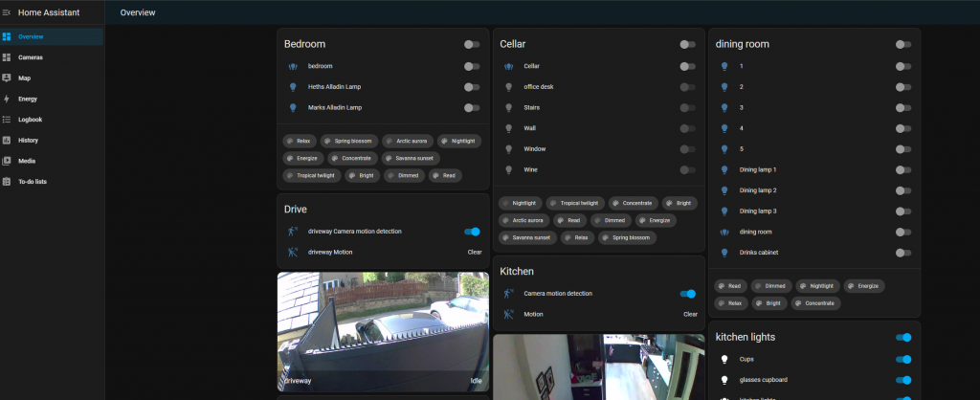Click the To-do lists clipboard icon
Viewport: 980px width, 400px height.
(x=7, y=181)
